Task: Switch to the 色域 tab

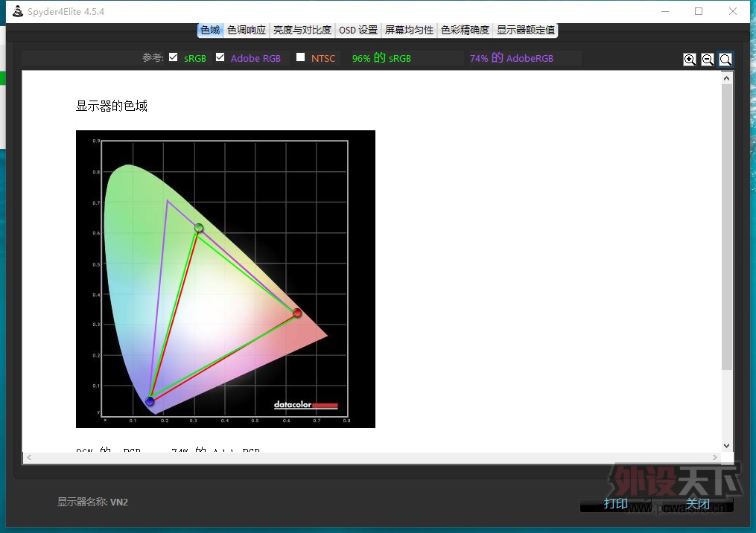Action: click(210, 30)
